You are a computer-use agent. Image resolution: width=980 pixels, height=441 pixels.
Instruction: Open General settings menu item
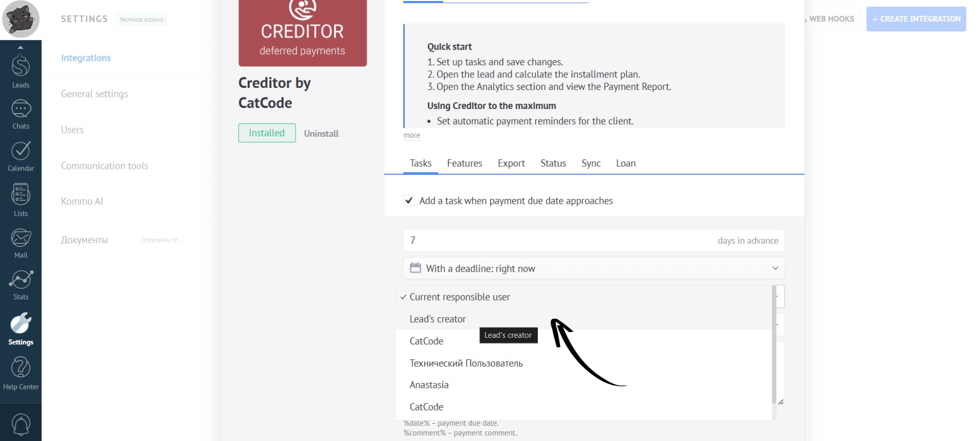[x=95, y=94]
